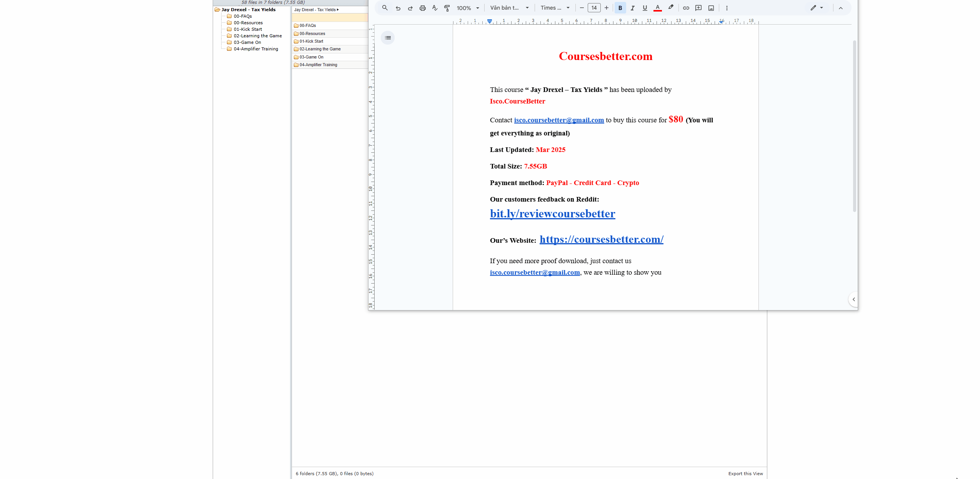980x479 pixels.
Task: Click the 7.55GB total size text
Action: (x=535, y=166)
